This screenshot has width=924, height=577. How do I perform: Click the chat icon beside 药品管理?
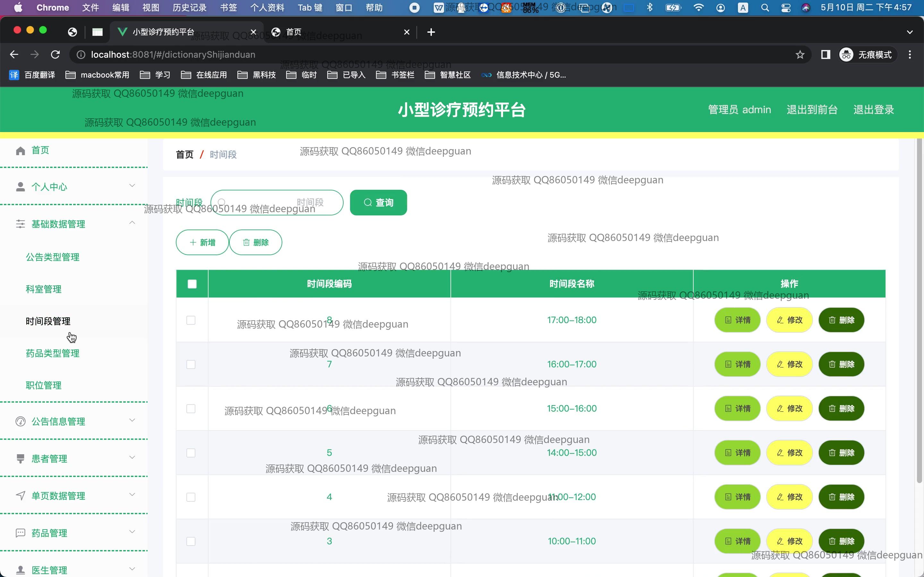pos(21,533)
